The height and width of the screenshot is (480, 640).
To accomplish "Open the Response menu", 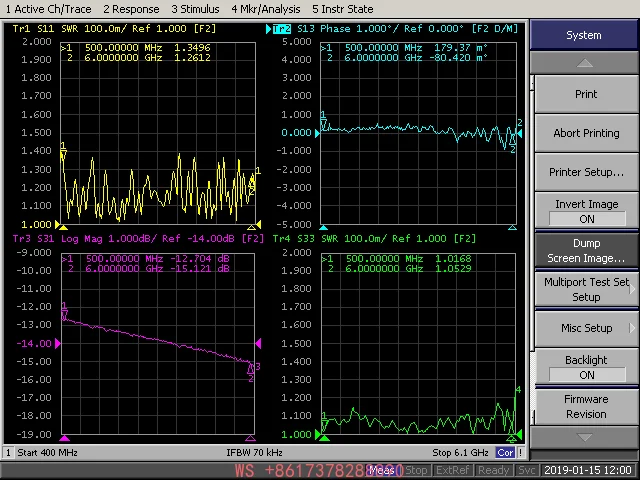I will click(131, 9).
